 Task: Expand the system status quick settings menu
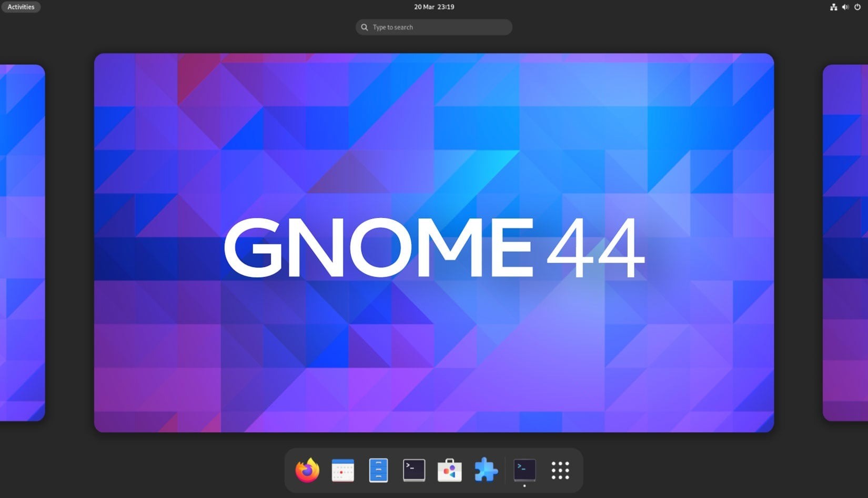click(845, 7)
